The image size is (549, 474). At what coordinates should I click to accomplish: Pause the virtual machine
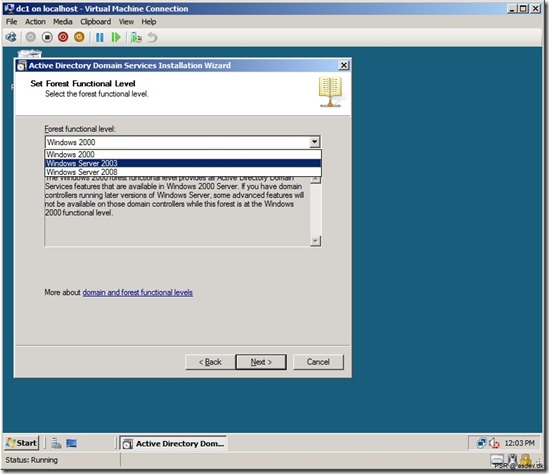click(100, 37)
